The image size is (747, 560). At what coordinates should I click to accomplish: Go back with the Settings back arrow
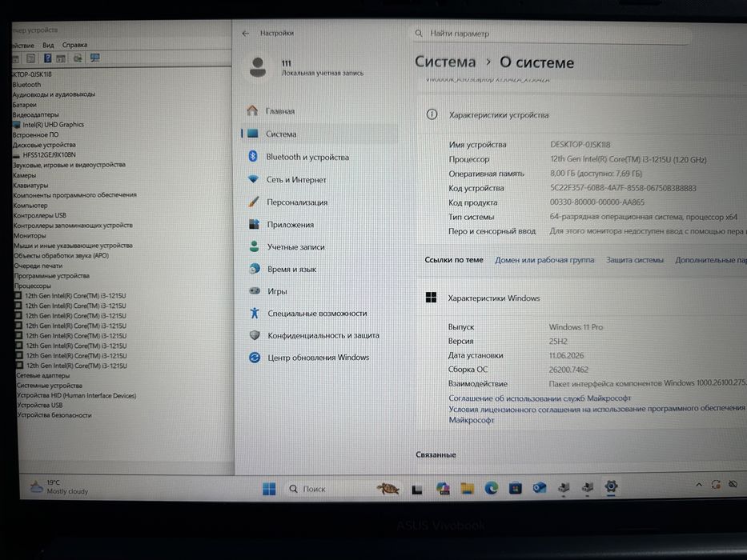245,34
